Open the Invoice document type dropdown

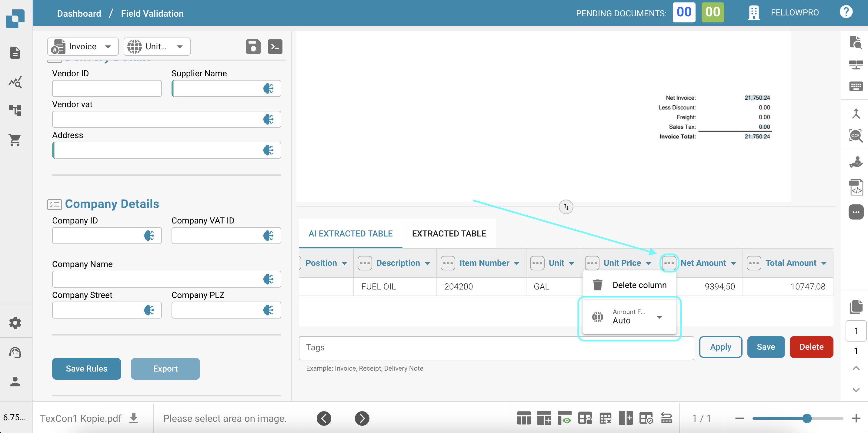click(83, 46)
